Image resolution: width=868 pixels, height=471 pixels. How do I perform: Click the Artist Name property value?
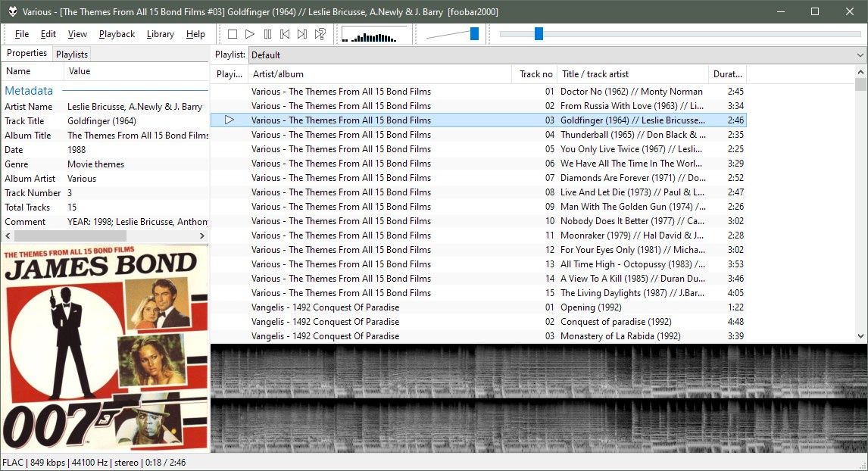click(x=135, y=107)
